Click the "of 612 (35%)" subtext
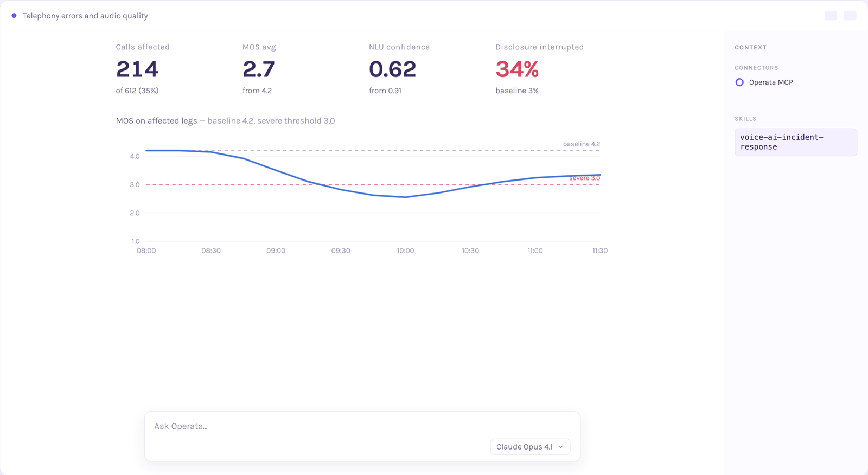Screen dimensions: 868x475 coord(137,91)
